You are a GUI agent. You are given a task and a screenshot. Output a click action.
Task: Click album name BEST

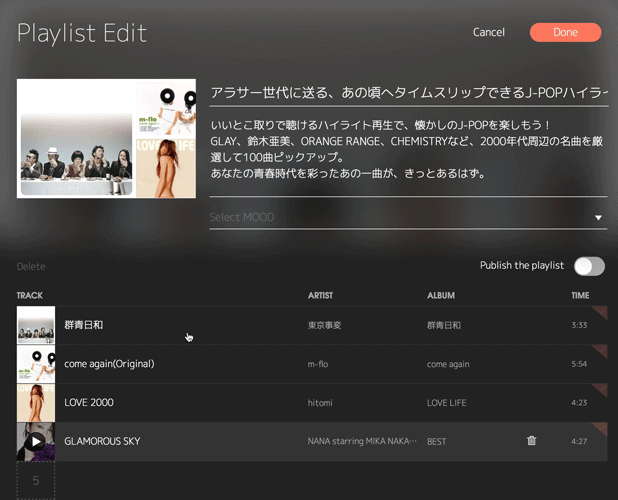pos(436,442)
